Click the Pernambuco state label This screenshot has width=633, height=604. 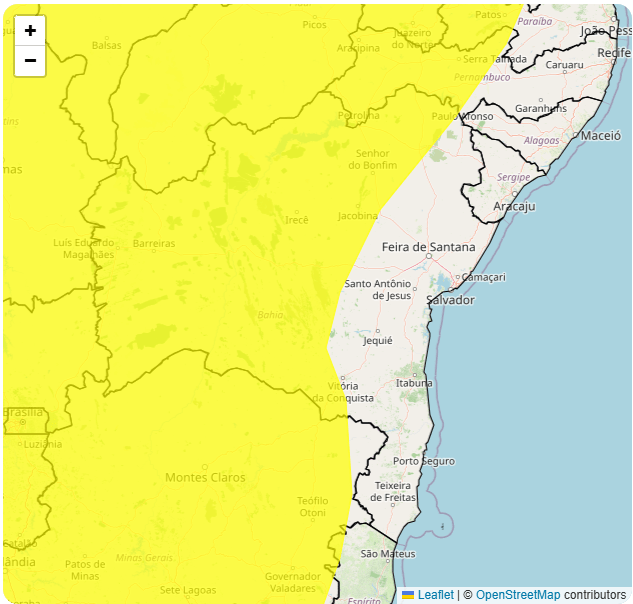click(482, 77)
